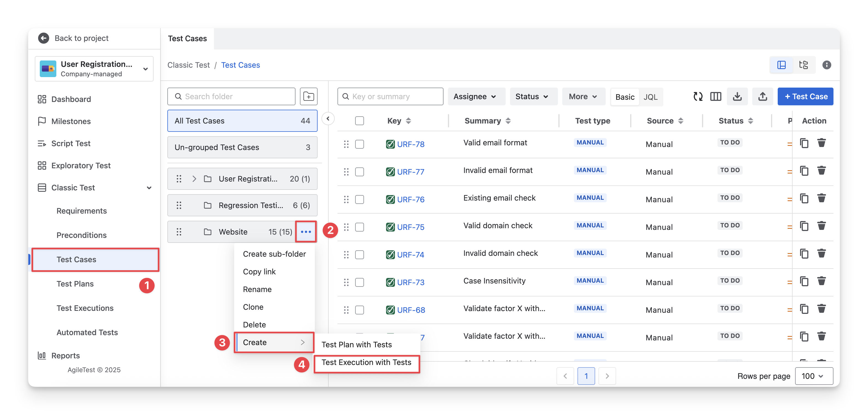The width and height of the screenshot is (868, 415).
Task: Click the Key or summary search field
Action: click(x=391, y=96)
